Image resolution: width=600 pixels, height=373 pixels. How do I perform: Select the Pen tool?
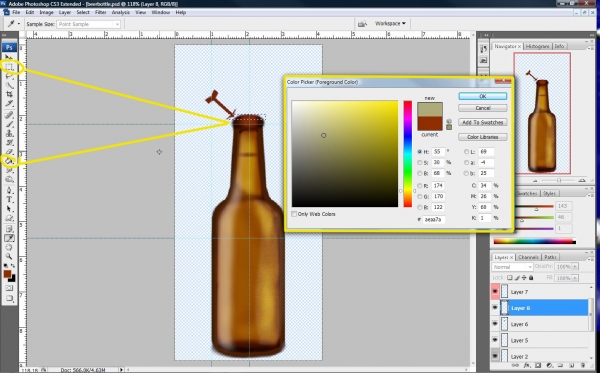(9, 191)
